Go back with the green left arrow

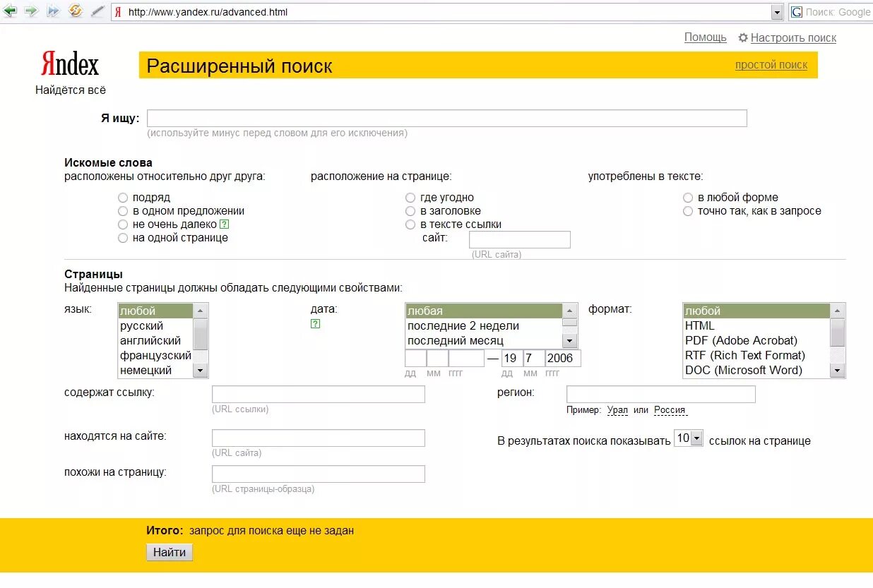(x=10, y=11)
